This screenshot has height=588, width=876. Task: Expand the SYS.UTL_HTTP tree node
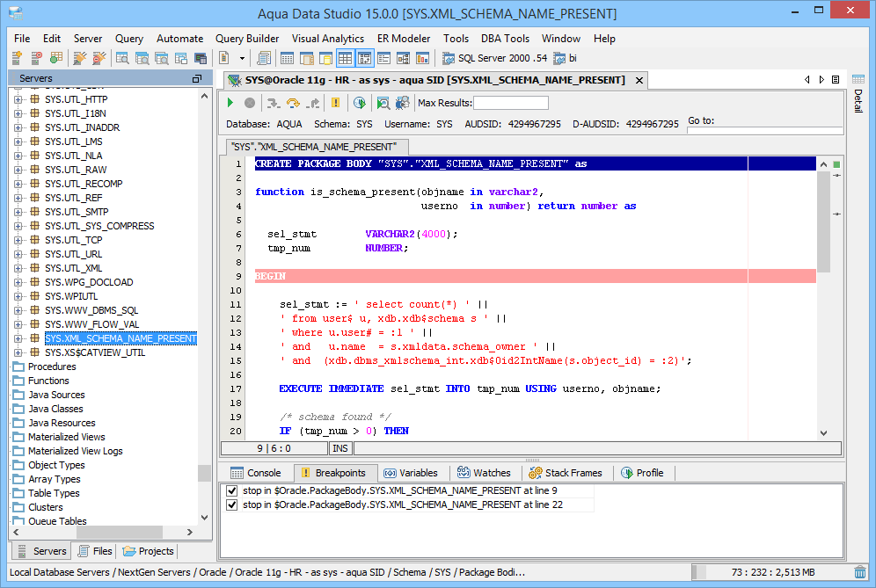point(18,99)
